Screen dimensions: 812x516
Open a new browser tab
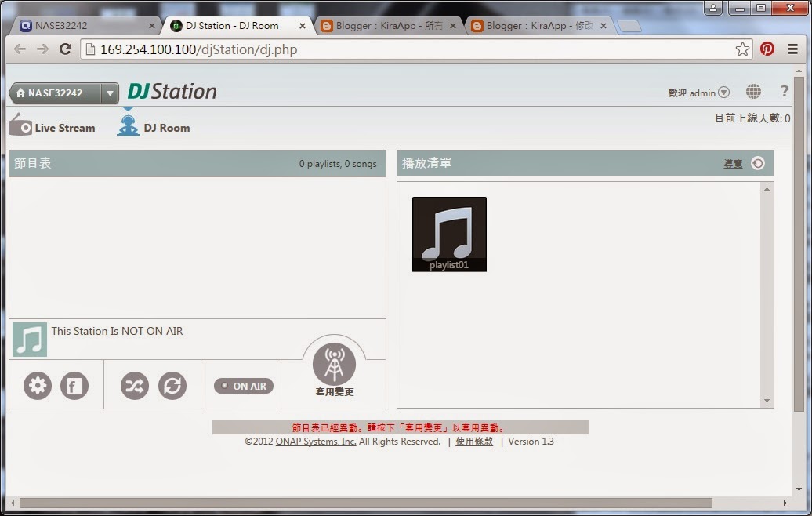pyautogui.click(x=629, y=26)
